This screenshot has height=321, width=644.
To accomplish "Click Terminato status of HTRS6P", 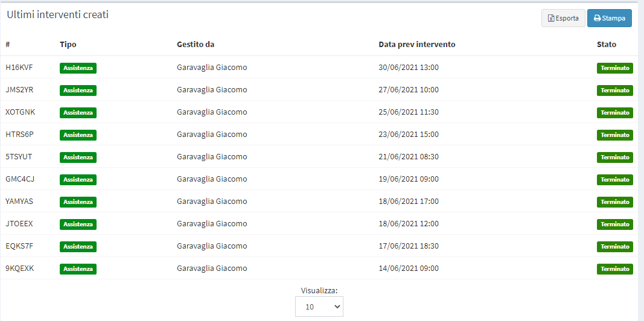I will click(615, 135).
